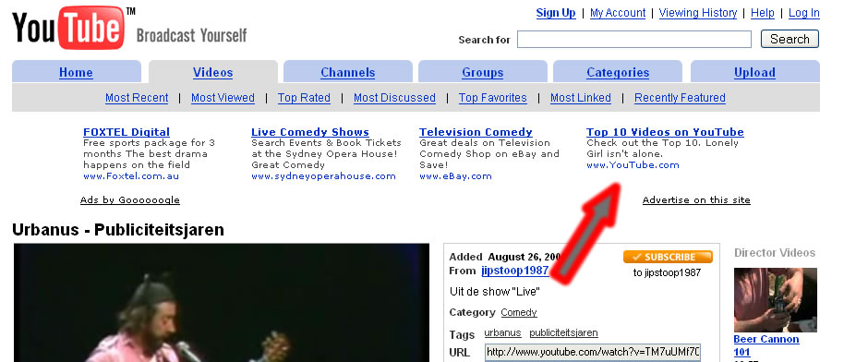The width and height of the screenshot is (868, 362).
Task: Go to the Groups tab
Action: 483,73
